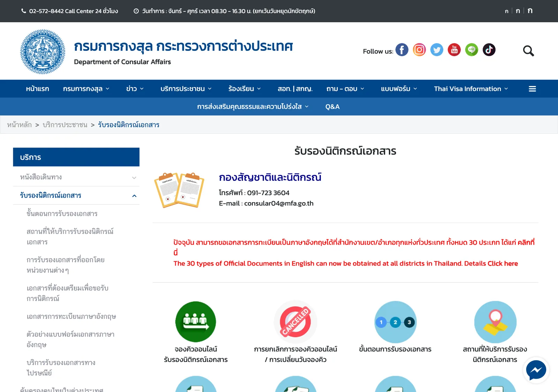Open the TikTok profile icon
558x392 pixels.
coord(489,50)
